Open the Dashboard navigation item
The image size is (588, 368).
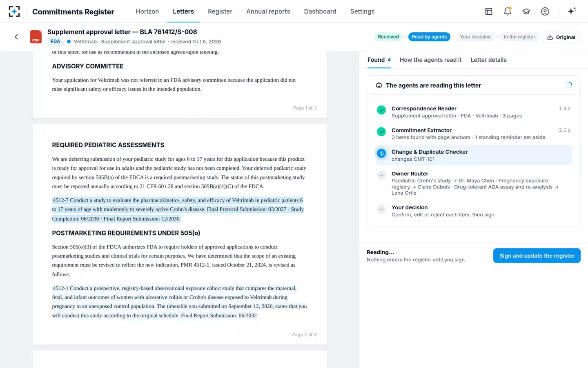tap(320, 11)
